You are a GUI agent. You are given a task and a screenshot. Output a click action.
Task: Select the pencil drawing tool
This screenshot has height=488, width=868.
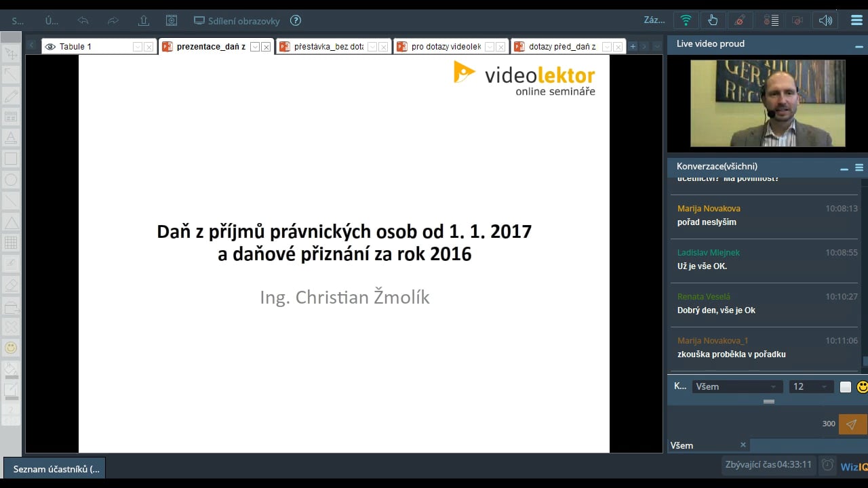tap(11, 96)
